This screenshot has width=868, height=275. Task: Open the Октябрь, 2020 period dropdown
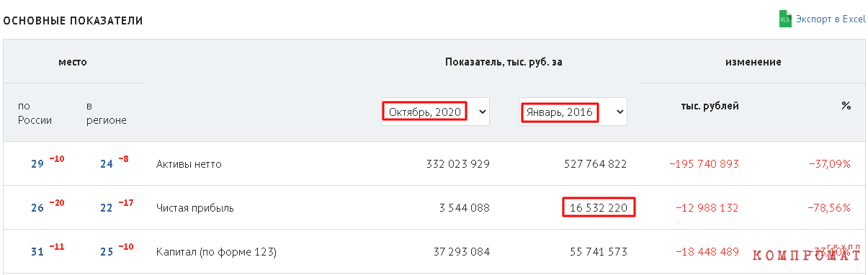click(435, 112)
